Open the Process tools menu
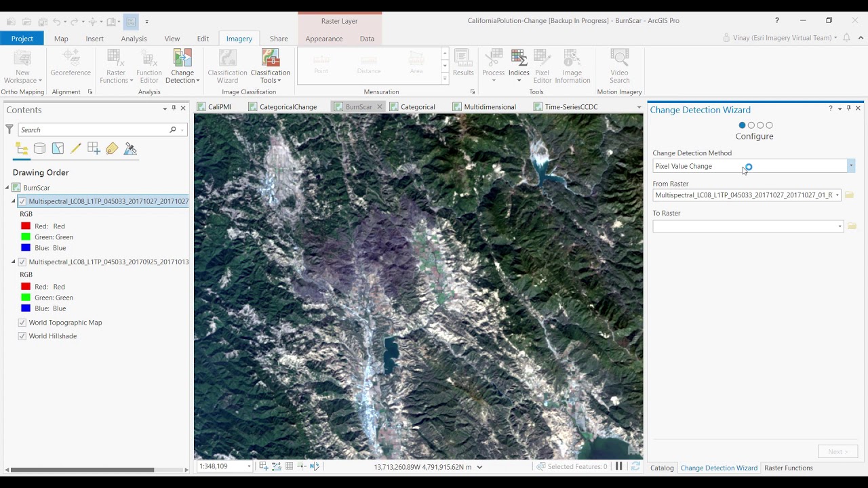868x488 pixels. pyautogui.click(x=493, y=66)
